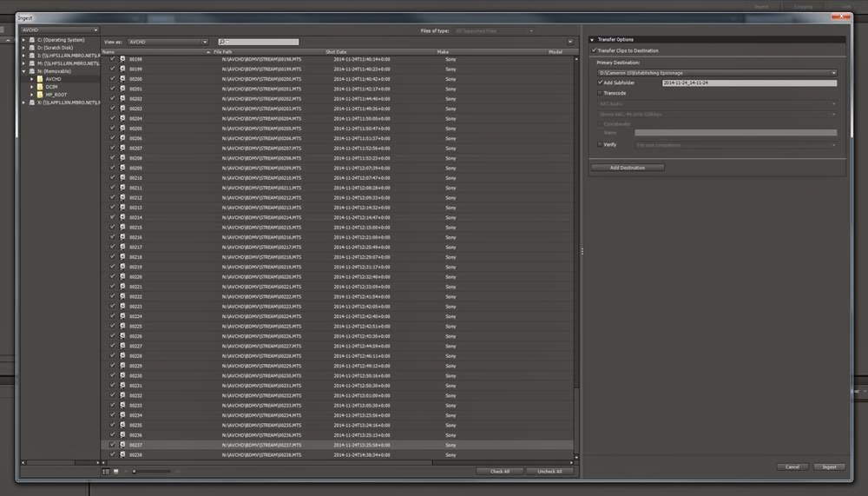
Task: Open the Files of type dropdown
Action: click(x=495, y=31)
